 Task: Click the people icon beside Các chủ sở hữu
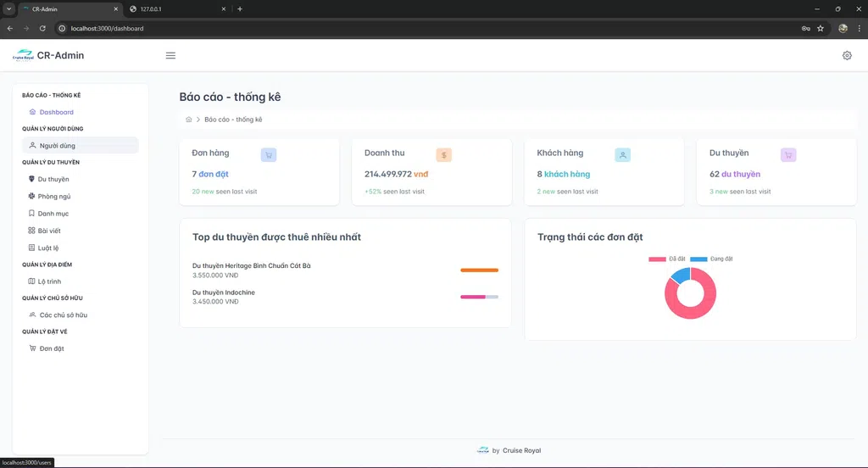pos(33,315)
